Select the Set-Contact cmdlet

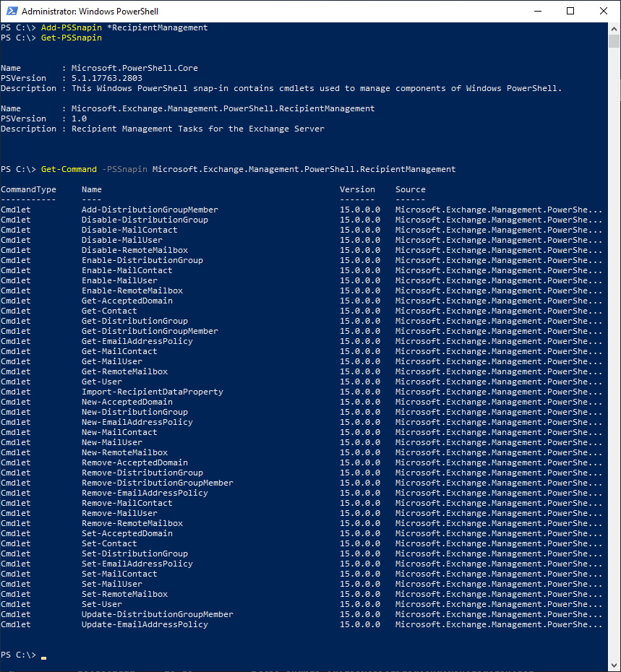point(109,544)
